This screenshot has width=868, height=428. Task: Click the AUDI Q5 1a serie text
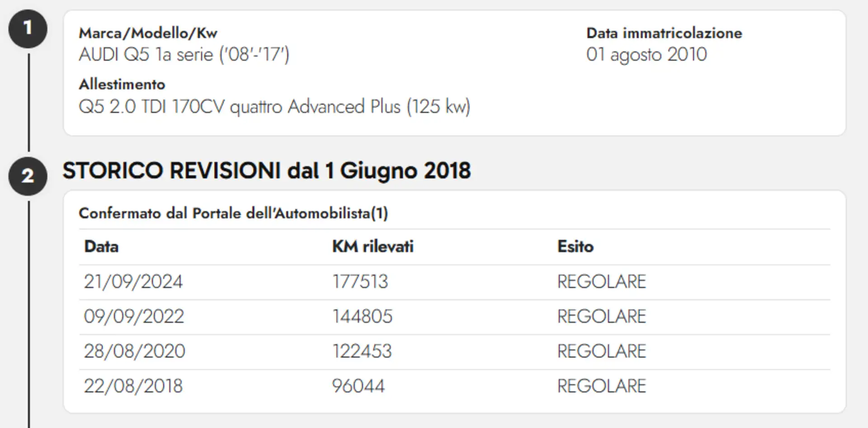[184, 55]
